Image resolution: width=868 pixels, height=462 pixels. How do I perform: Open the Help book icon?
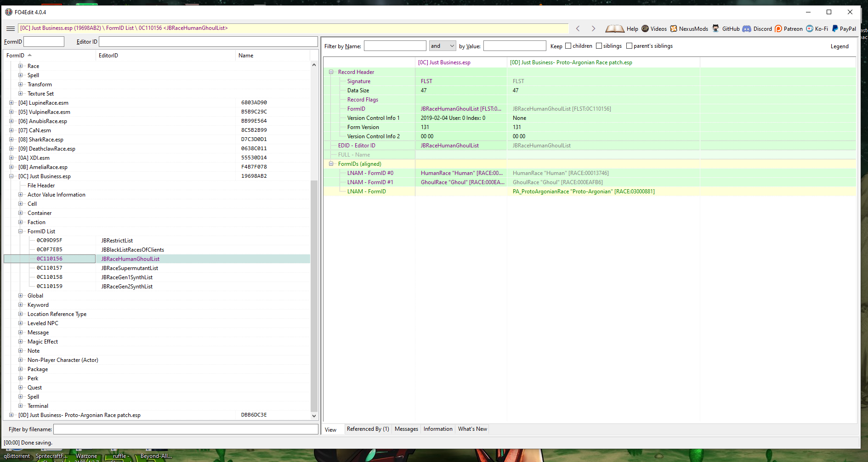click(x=614, y=28)
